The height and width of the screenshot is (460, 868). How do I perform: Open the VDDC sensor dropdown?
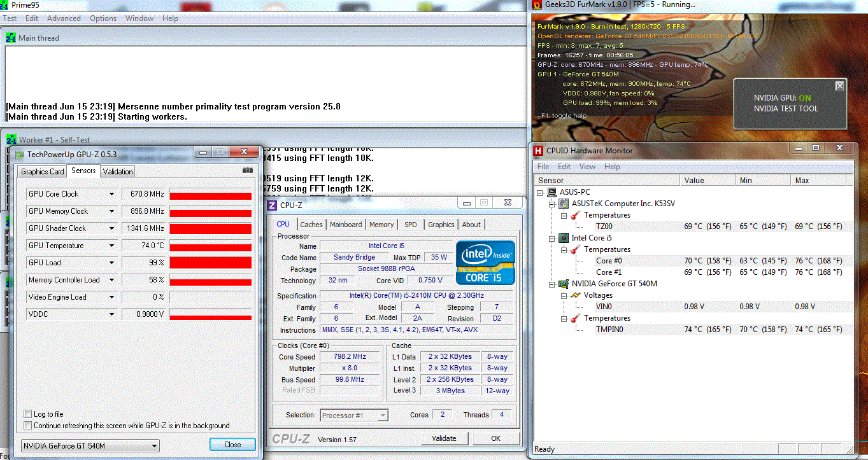112,314
